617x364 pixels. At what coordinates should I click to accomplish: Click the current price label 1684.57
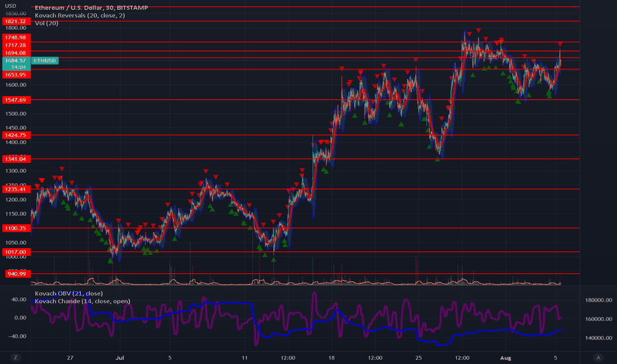click(16, 61)
